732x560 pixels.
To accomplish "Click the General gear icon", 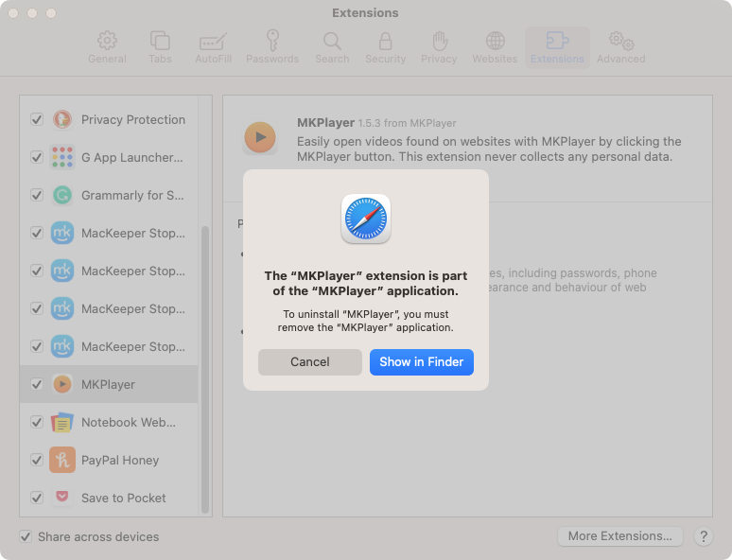I will [107, 41].
